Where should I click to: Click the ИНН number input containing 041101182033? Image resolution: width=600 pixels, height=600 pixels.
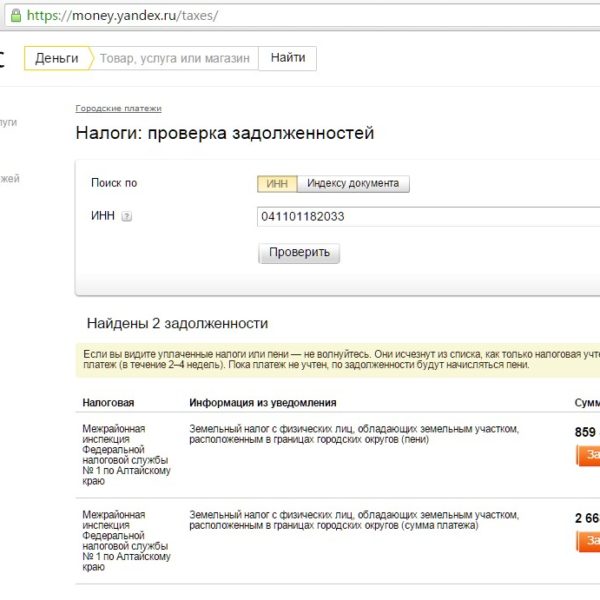coord(420,217)
